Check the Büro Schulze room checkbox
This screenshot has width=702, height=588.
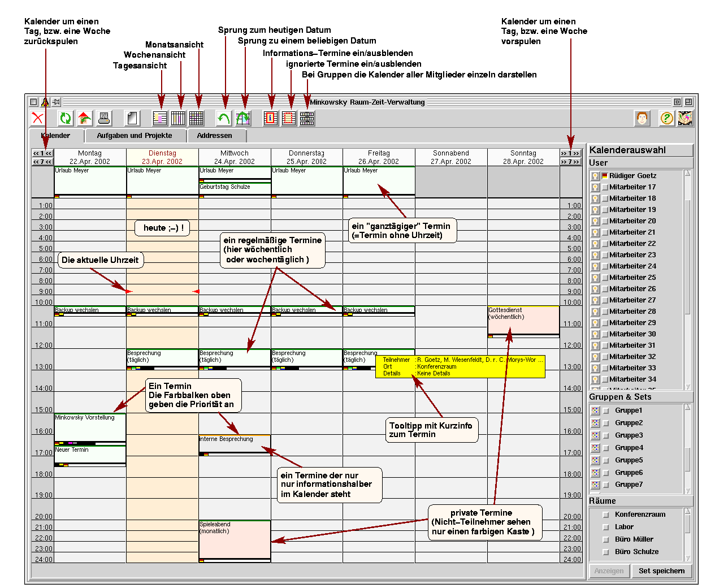[606, 552]
